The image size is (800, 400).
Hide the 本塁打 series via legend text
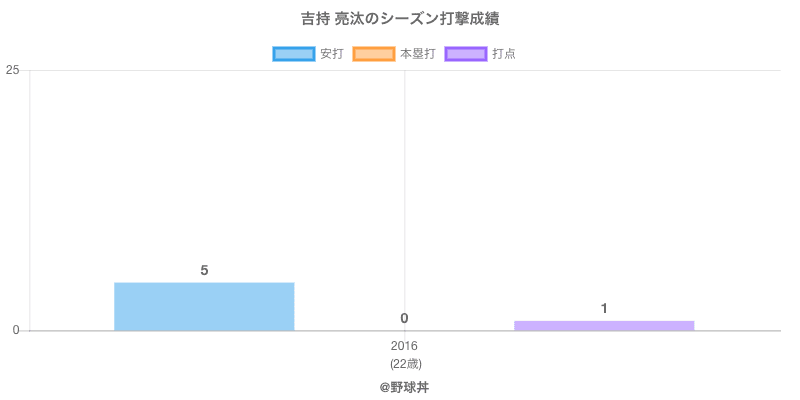click(x=417, y=54)
